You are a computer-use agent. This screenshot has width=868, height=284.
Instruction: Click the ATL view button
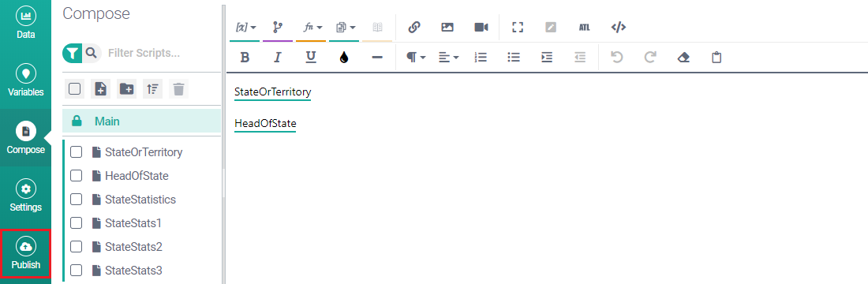[584, 27]
